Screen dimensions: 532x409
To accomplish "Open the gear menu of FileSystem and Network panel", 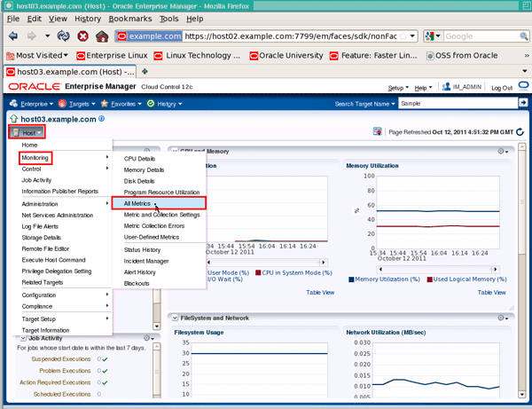I will (504, 317).
